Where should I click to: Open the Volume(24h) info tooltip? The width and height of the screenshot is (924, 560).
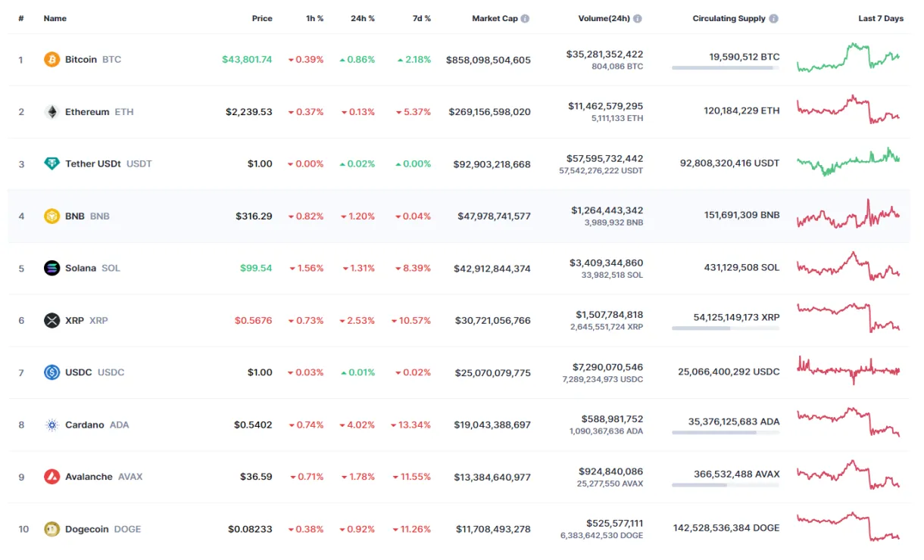638,18
